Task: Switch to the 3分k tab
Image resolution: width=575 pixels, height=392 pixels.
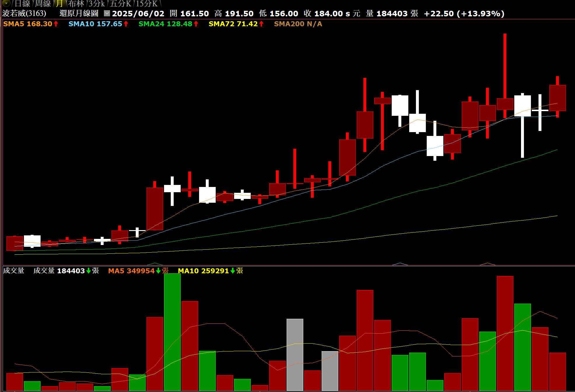Action: (97, 3)
